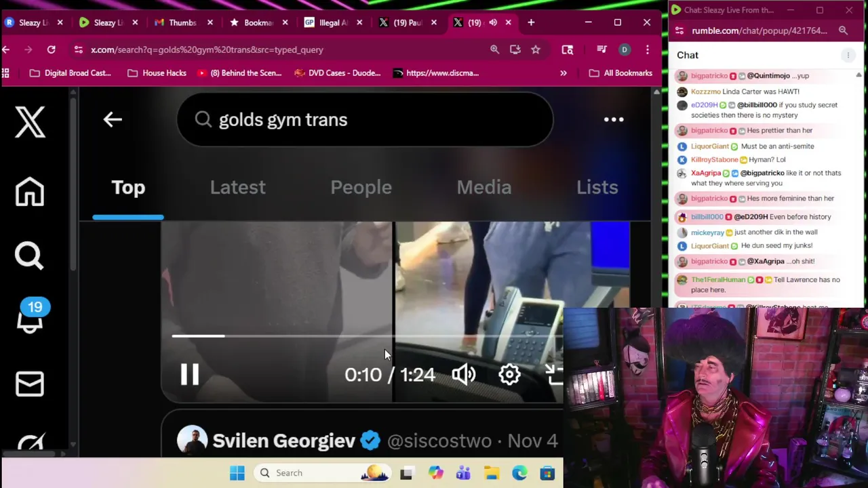Open Copilot from taskbar
The image size is (868, 488).
click(435, 473)
